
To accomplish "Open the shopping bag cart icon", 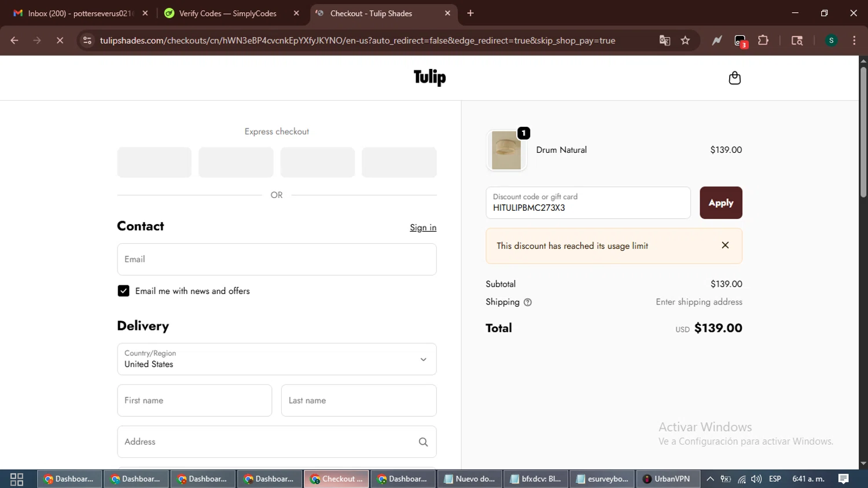I will 734,78.
